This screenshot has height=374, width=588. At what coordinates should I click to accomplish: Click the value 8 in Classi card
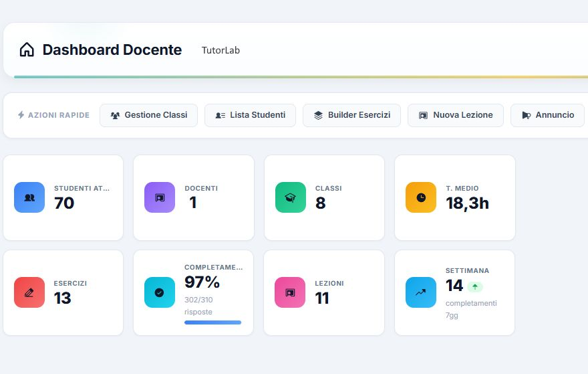[x=321, y=203]
